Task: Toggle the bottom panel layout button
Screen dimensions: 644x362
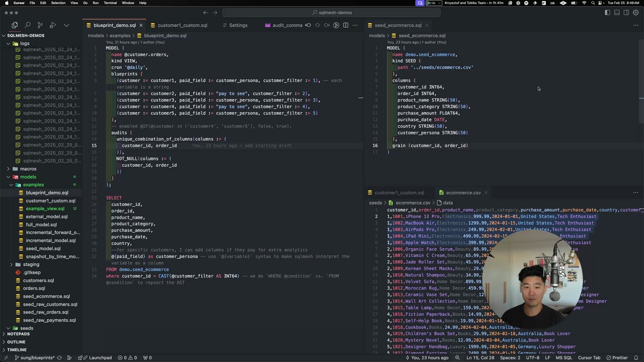Action: 617,13
